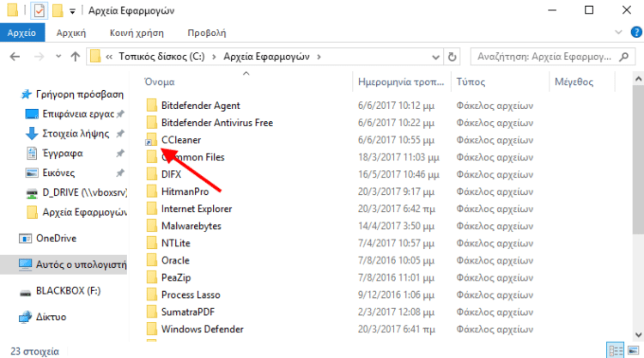The height and width of the screenshot is (358, 644).
Task: Select the PeaZip folder icon
Action: (x=151, y=277)
